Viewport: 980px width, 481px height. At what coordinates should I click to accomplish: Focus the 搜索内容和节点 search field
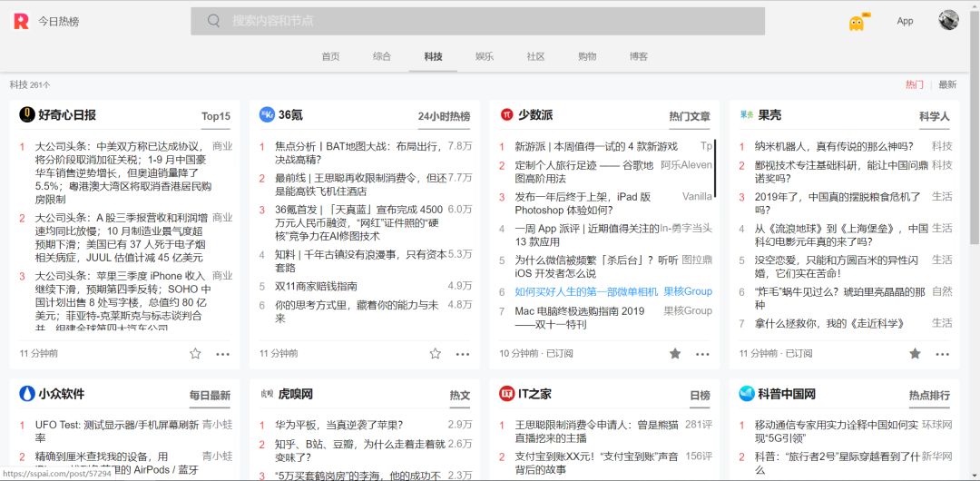[478, 21]
